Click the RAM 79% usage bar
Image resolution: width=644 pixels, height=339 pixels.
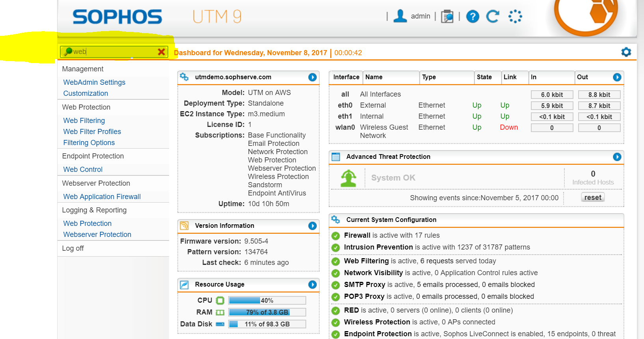pyautogui.click(x=267, y=312)
